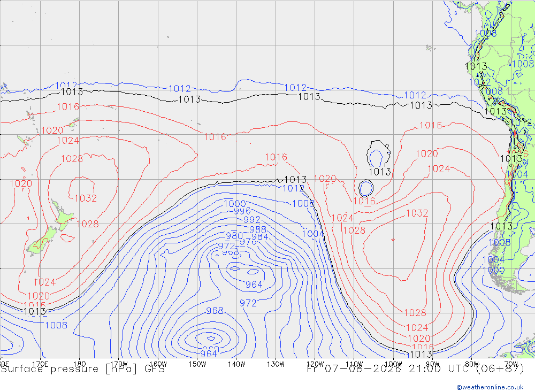Click the 1000 label above the 996 isobar
535x392 pixels.
coord(235,204)
